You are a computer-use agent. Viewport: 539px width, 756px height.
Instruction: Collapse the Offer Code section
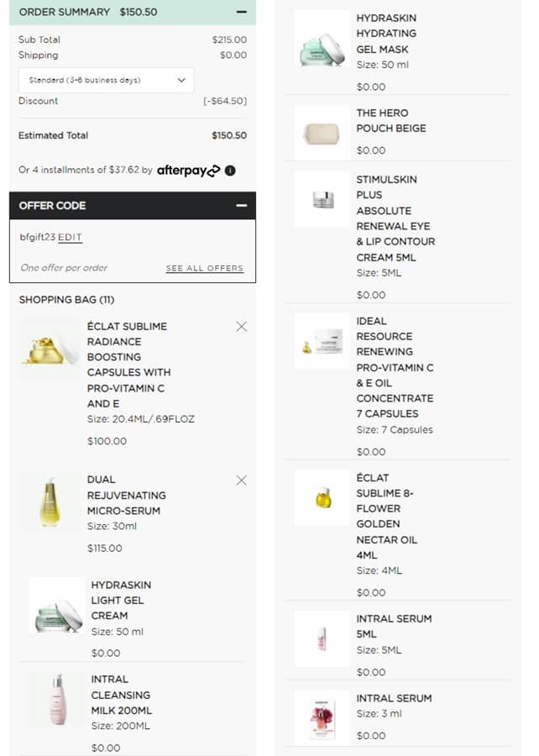click(x=242, y=206)
